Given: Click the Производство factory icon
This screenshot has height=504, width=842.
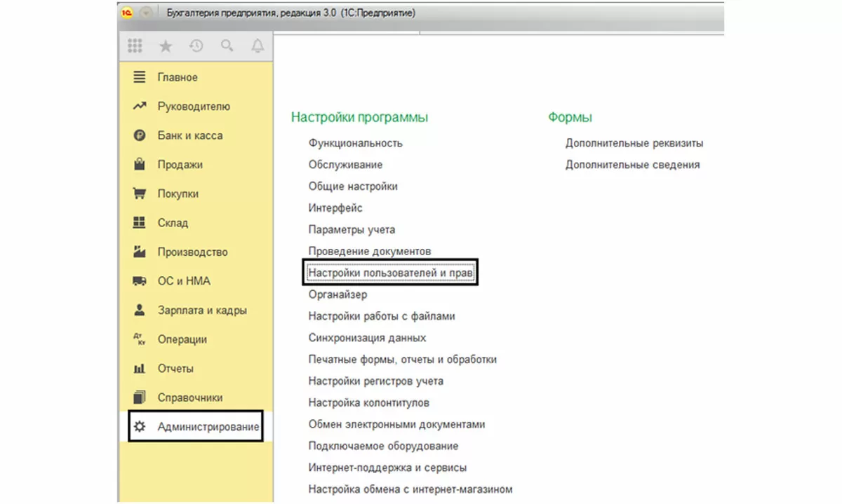Looking at the screenshot, I should click(140, 252).
